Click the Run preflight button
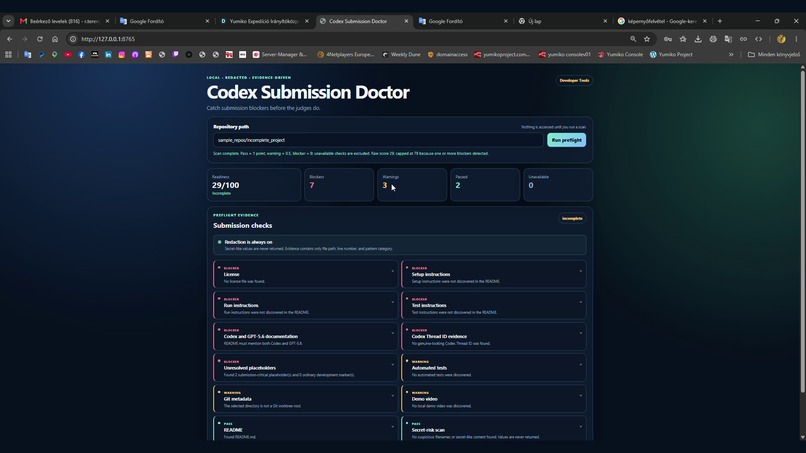The image size is (806, 453). [x=566, y=140]
